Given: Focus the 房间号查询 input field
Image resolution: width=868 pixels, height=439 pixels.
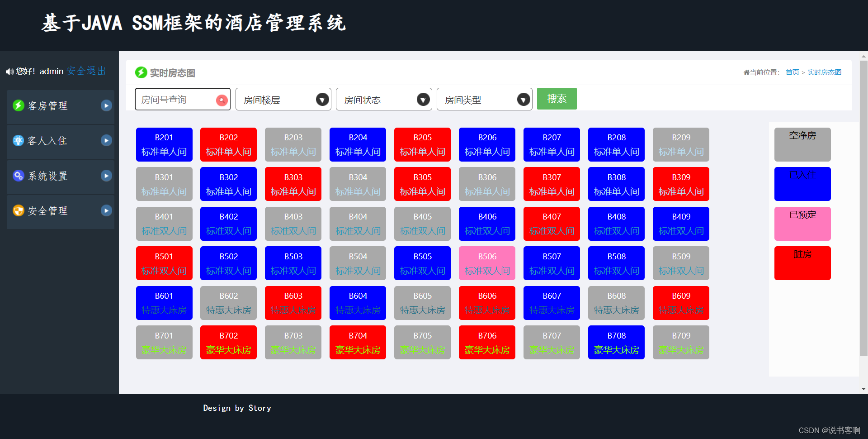Looking at the screenshot, I should 183,99.
